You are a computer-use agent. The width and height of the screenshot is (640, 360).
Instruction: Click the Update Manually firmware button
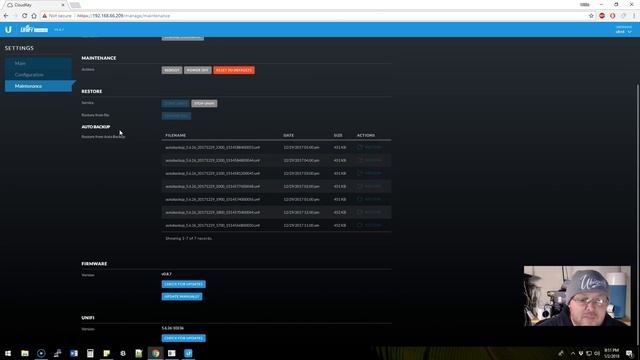[182, 297]
